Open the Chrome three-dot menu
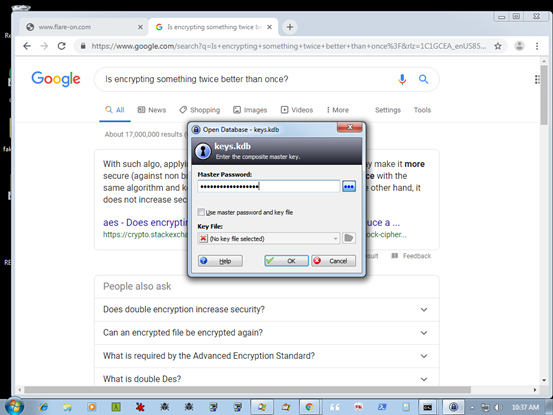This screenshot has height=415, width=553. [x=537, y=46]
